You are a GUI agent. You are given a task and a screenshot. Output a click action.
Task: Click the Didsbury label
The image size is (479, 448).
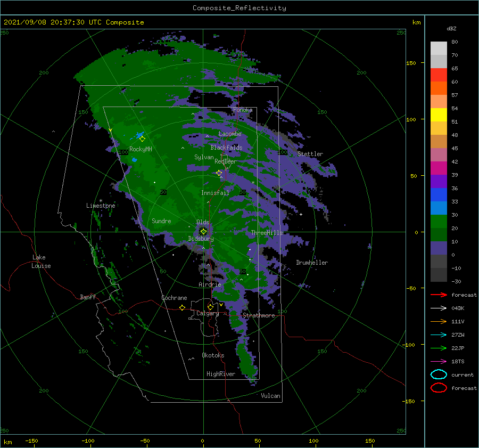click(x=201, y=239)
